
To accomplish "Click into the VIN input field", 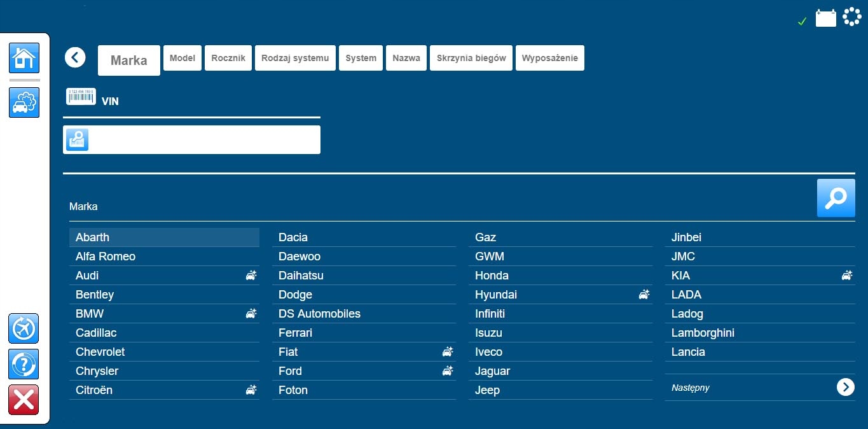I will coord(191,139).
